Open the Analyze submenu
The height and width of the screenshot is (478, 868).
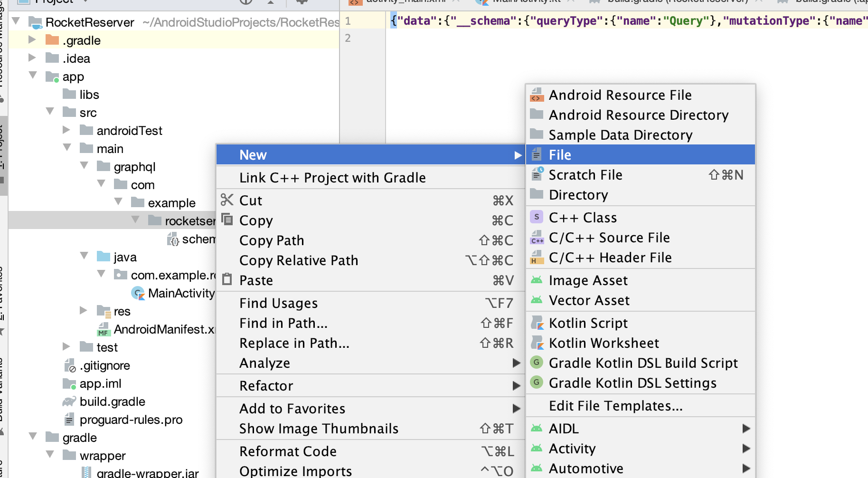click(x=370, y=363)
